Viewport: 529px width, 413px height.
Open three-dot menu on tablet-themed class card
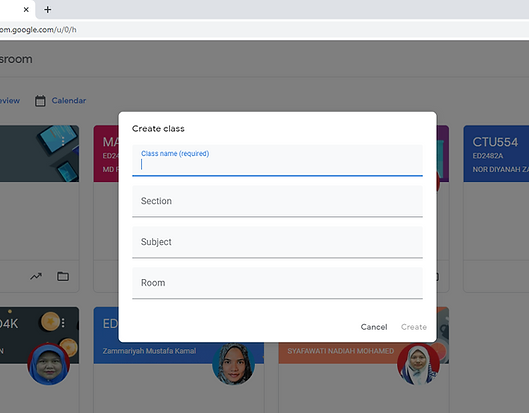[x=63, y=141]
